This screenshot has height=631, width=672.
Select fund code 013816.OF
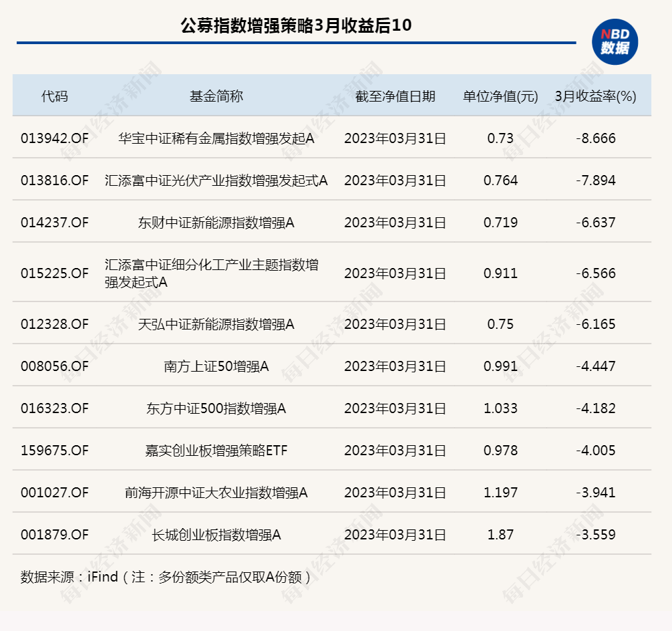(54, 180)
